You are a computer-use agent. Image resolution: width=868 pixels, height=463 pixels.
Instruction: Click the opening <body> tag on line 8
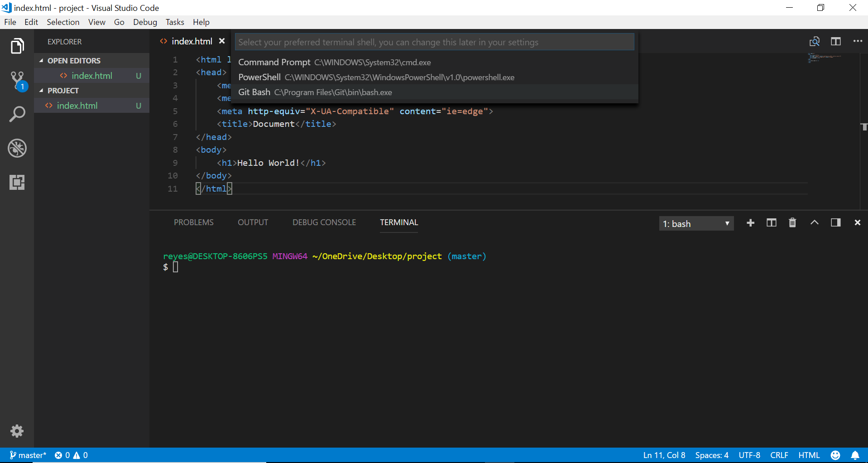pos(211,150)
